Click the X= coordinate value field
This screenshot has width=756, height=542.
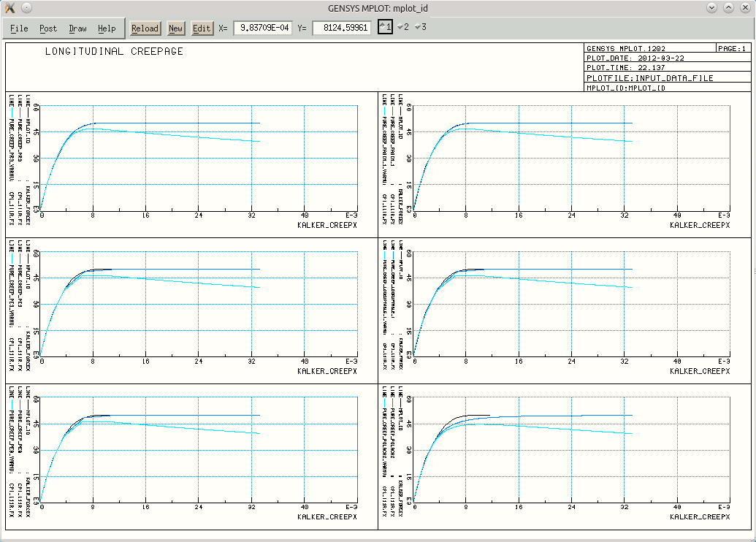tap(263, 28)
